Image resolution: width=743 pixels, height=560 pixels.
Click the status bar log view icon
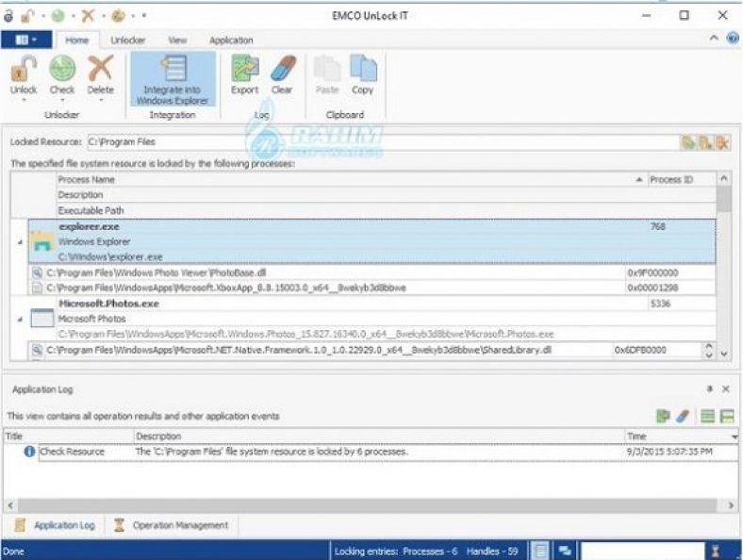click(539, 551)
